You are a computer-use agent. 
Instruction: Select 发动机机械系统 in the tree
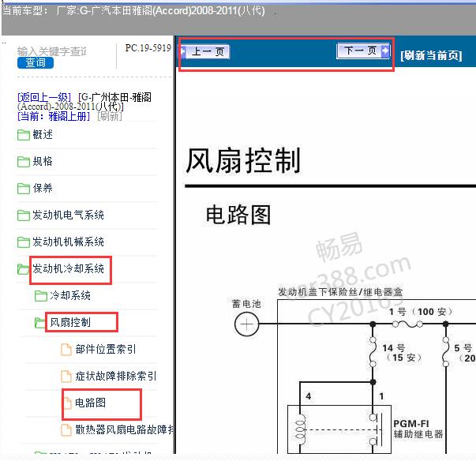point(69,242)
